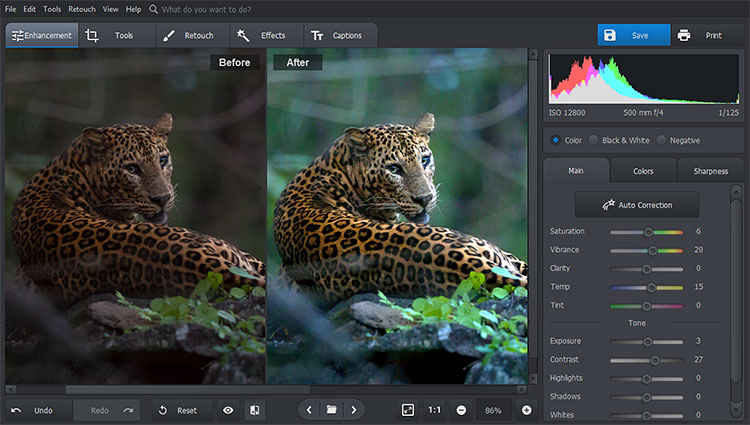This screenshot has height=425, width=750.
Task: Select the Black & White radio option
Action: pos(593,140)
